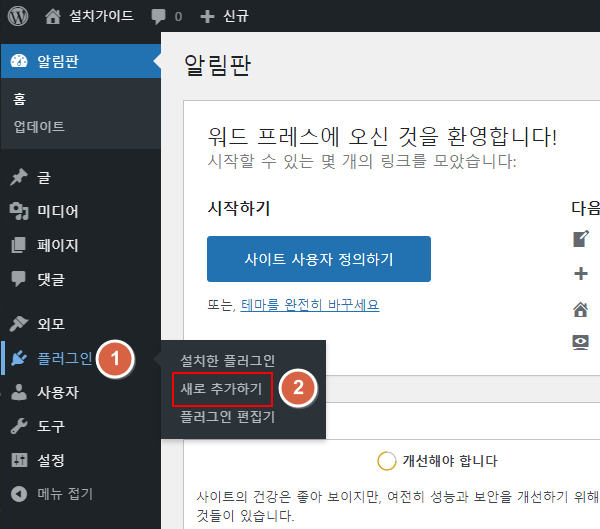Select 알림판 in the sidebar
This screenshot has width=600, height=529.
coord(81,61)
